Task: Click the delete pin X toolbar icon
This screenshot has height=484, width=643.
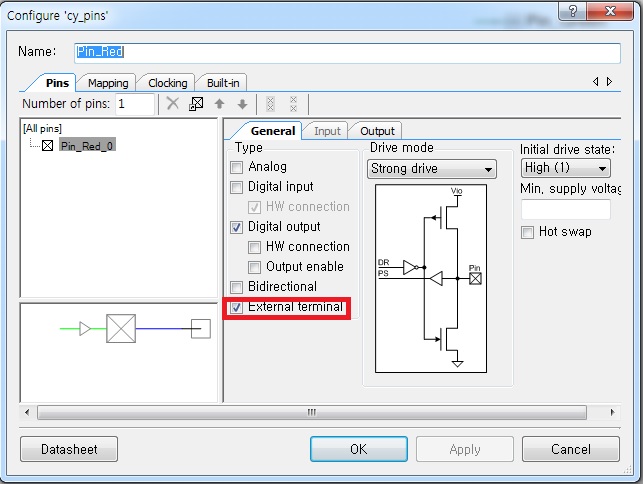Action: 173,104
